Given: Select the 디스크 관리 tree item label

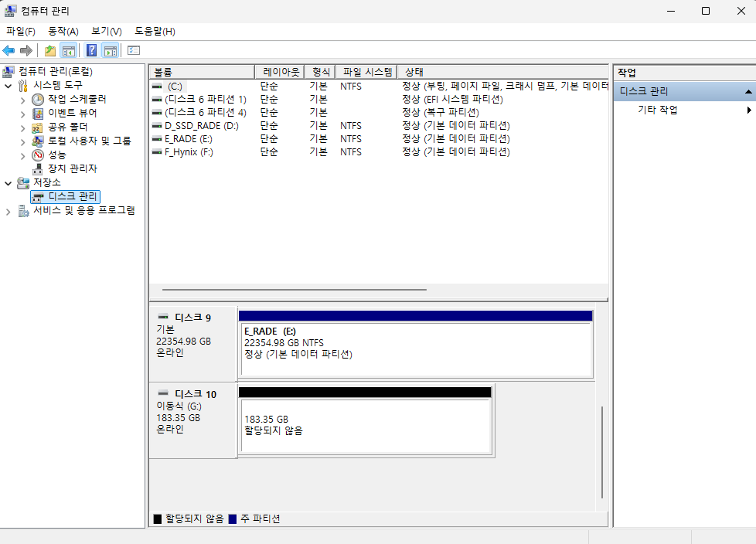Looking at the screenshot, I should click(x=73, y=196).
